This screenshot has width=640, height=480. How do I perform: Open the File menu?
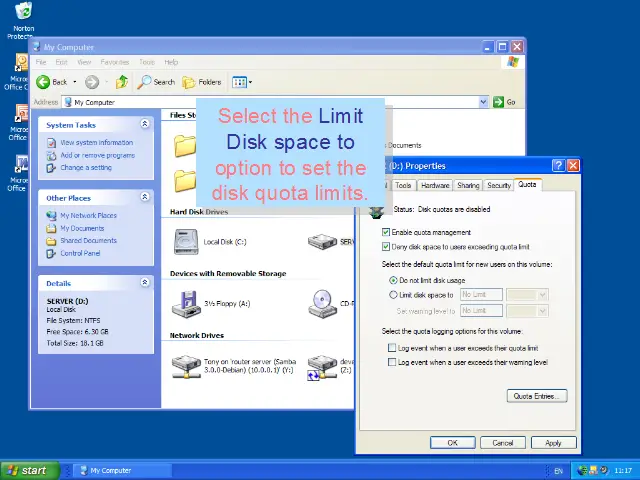click(x=41, y=62)
